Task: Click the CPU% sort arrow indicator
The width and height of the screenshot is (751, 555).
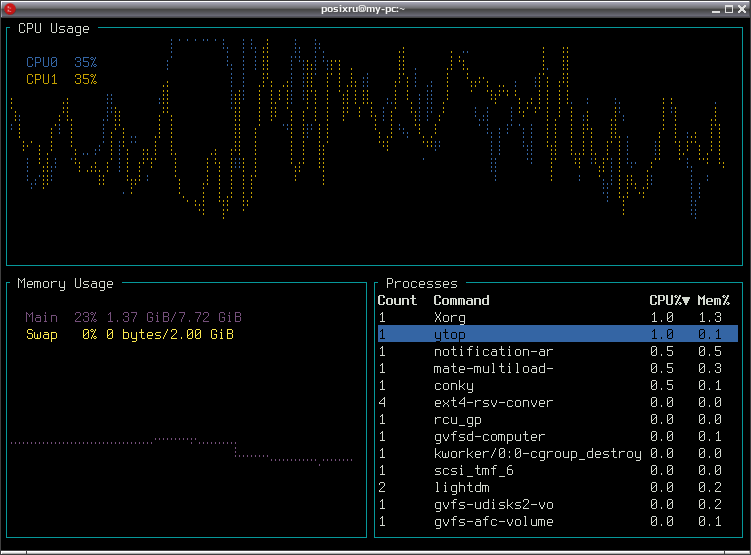Action: (x=686, y=301)
